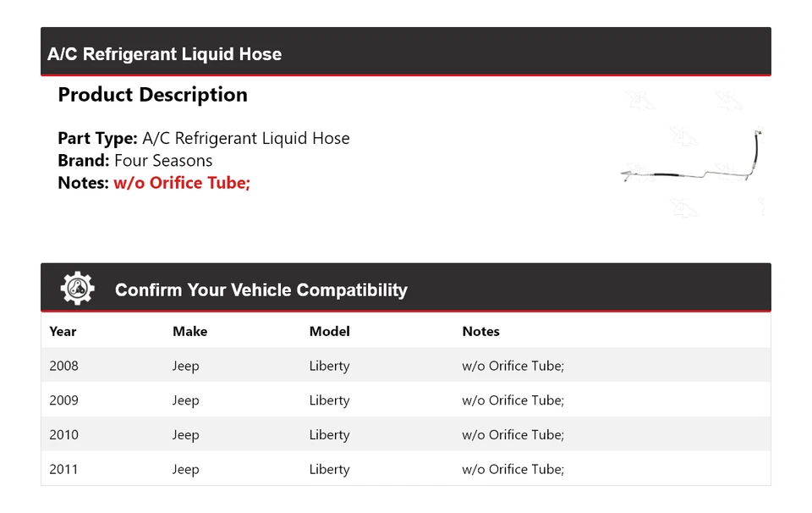Click the A/C Refrigerant Liquid Hose header
The width and height of the screenshot is (812, 513).
(x=165, y=54)
